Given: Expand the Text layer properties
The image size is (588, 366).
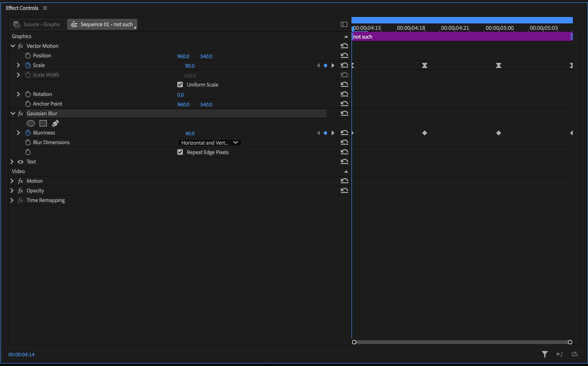Looking at the screenshot, I should tap(12, 161).
